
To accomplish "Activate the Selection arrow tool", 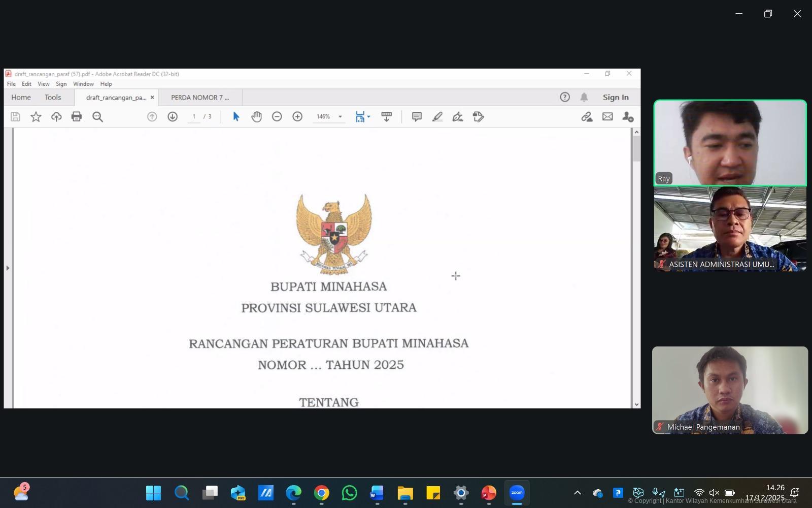I will click(236, 117).
